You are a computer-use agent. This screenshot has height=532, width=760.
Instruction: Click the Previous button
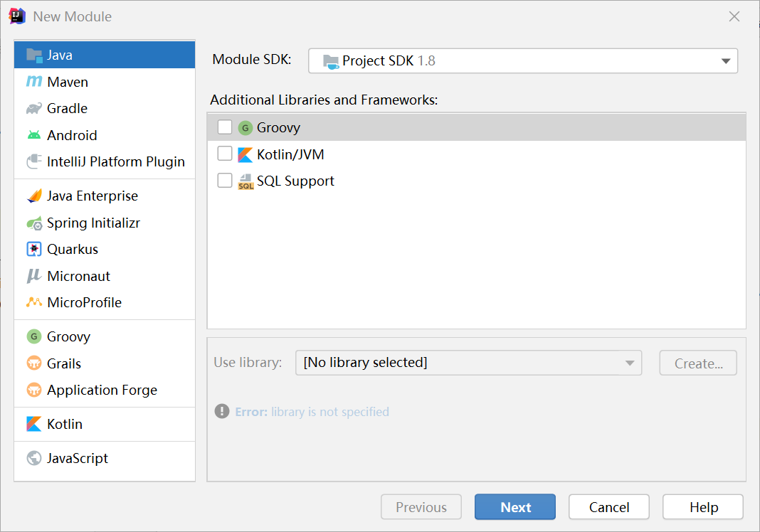coord(421,507)
